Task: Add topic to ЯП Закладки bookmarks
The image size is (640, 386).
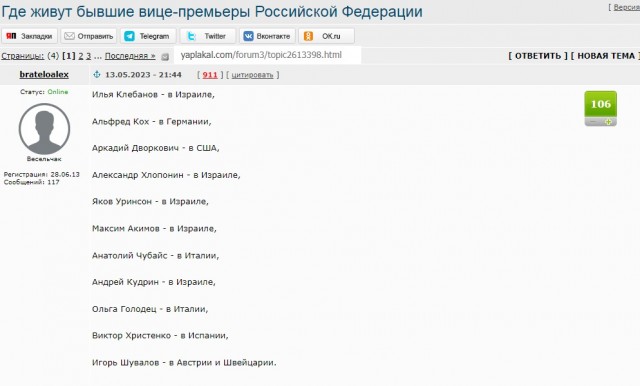Action: 29,36
